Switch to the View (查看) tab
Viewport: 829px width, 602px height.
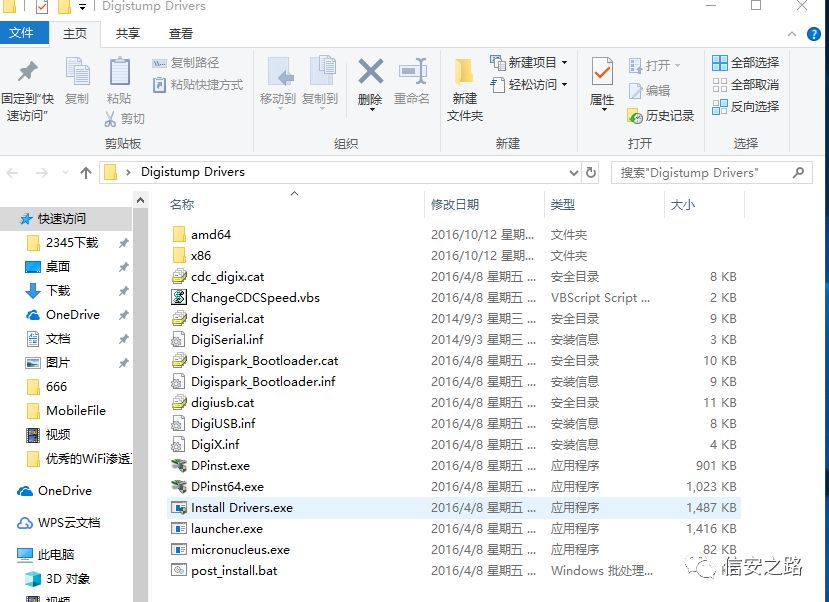[x=181, y=33]
